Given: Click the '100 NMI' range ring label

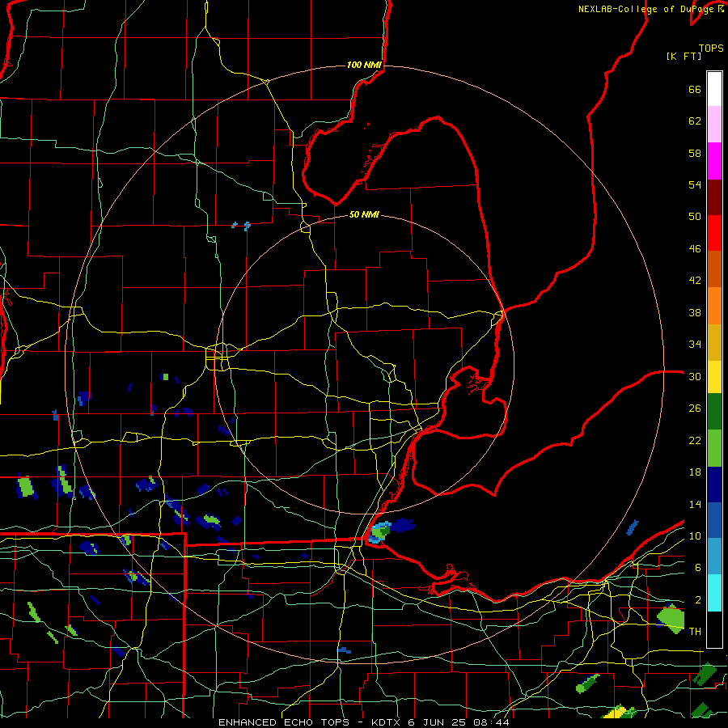Looking at the screenshot, I should (x=365, y=65).
